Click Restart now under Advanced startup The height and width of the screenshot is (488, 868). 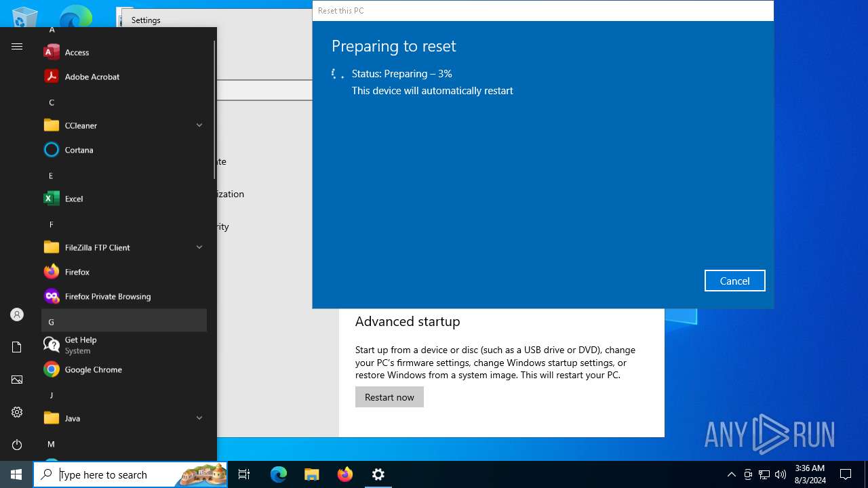389,397
